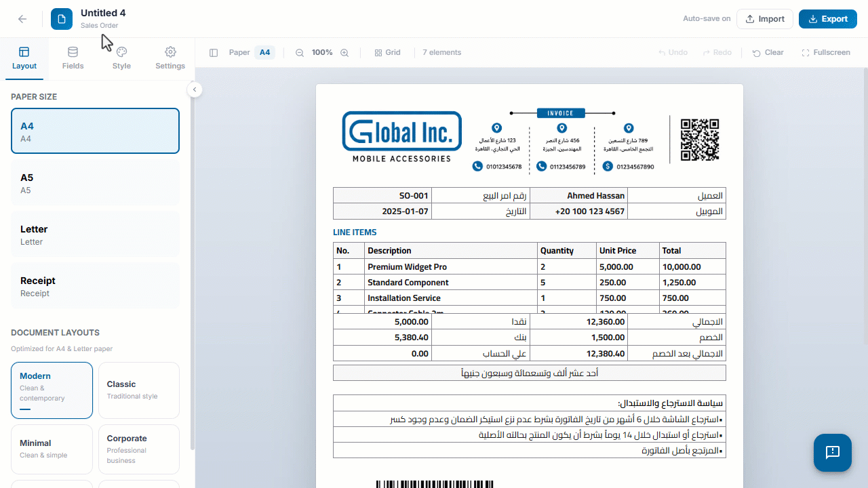
Task: Click the Auto-save on indicator
Action: pos(707,19)
